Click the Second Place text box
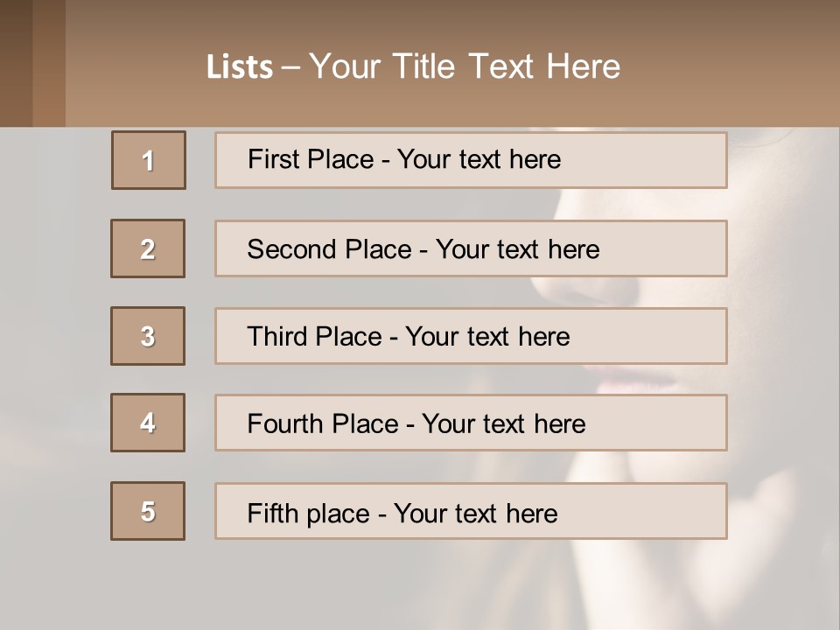The height and width of the screenshot is (630, 840). click(471, 248)
